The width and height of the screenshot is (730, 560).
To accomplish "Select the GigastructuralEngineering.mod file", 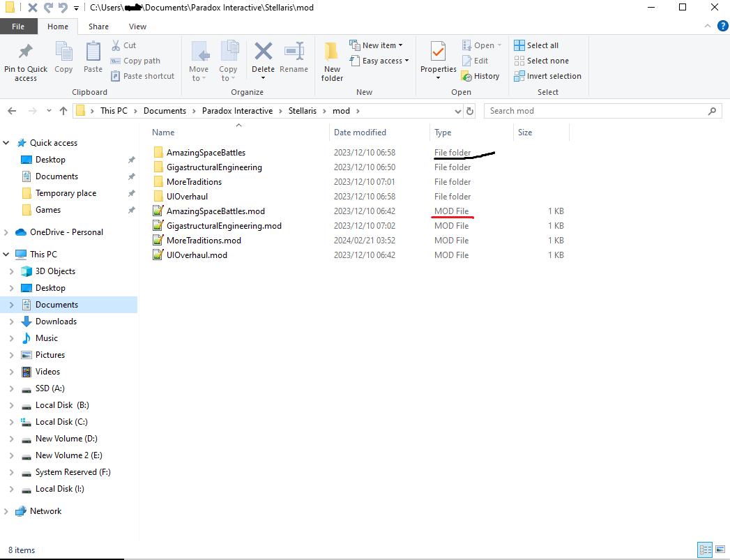I will point(224,226).
